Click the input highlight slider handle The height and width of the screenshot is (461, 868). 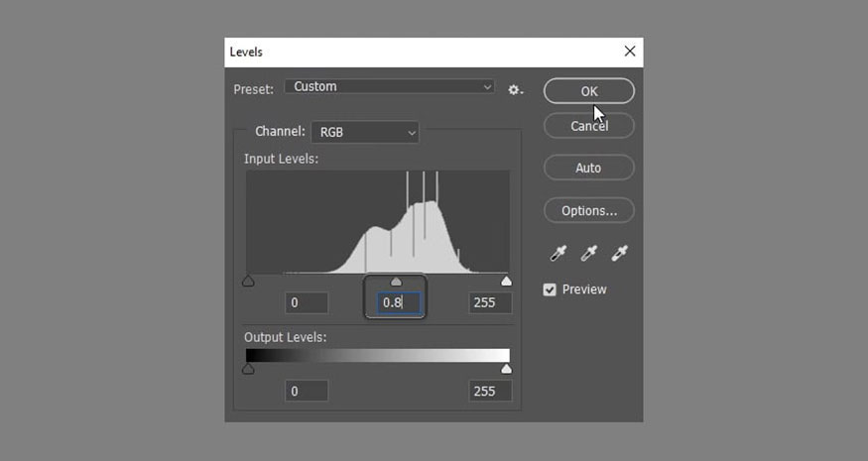[506, 282]
